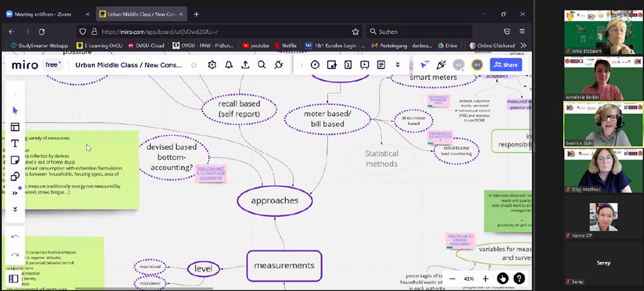
Task: Select the Sticky note tool
Action: click(15, 160)
